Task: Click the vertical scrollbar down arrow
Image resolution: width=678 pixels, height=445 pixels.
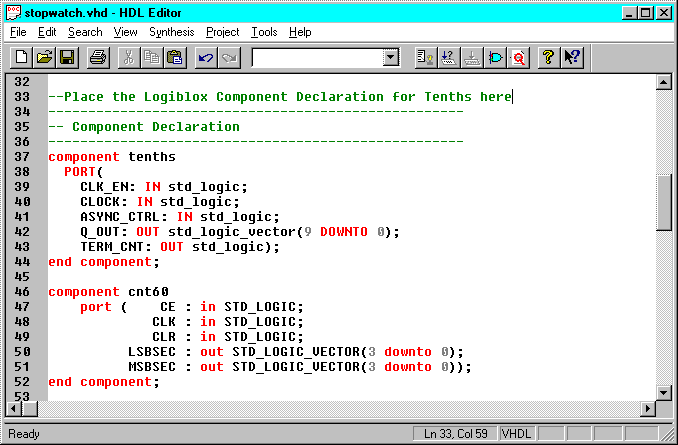Action: pyautogui.click(x=663, y=393)
